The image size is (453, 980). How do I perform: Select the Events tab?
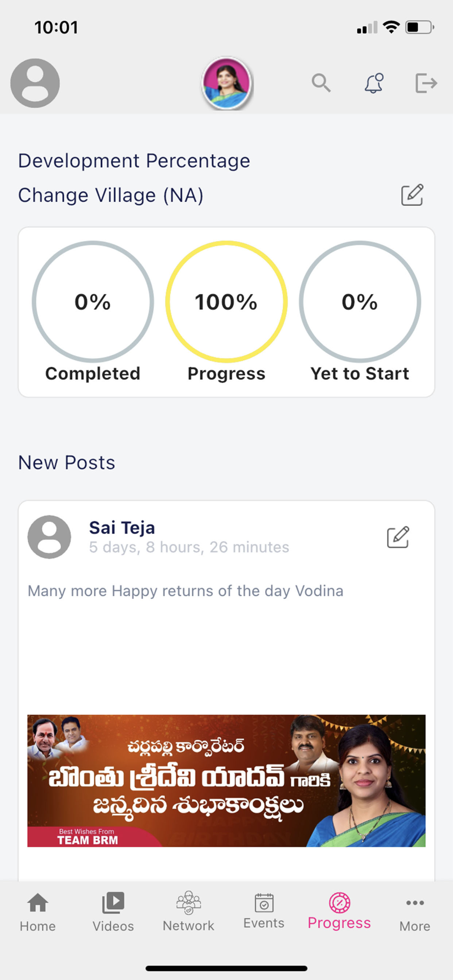264,911
